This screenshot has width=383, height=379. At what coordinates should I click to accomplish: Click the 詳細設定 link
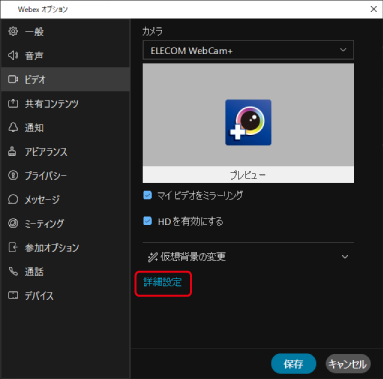163,283
